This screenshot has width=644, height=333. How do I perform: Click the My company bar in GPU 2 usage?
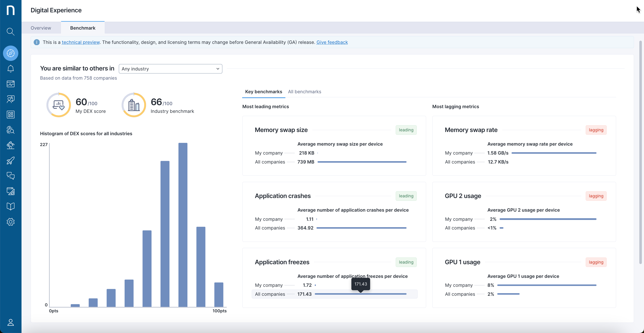548,219
